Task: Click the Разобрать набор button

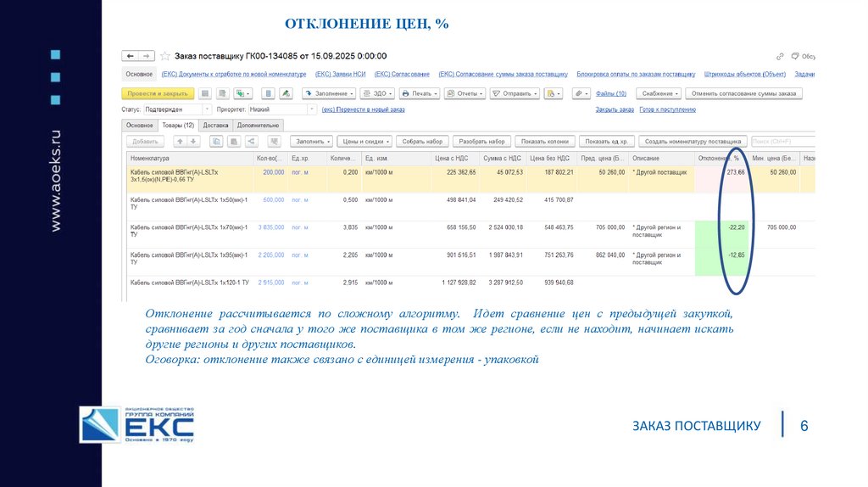Action: click(481, 142)
